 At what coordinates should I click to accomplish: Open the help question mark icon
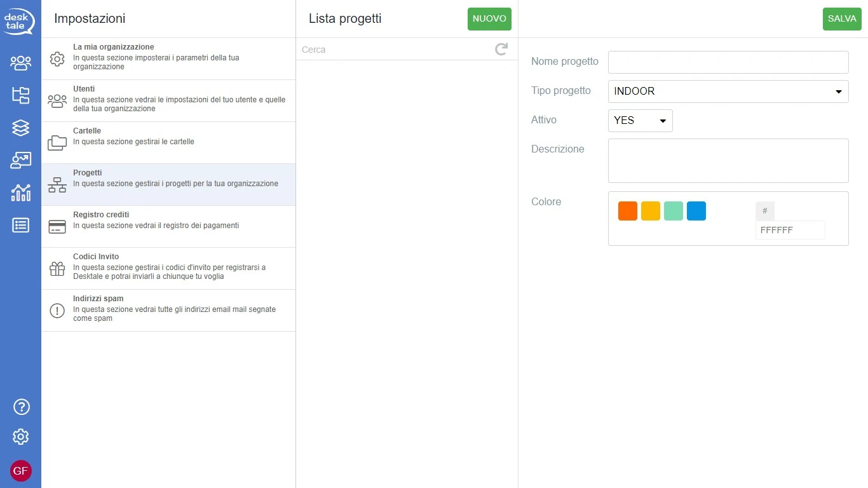21,407
